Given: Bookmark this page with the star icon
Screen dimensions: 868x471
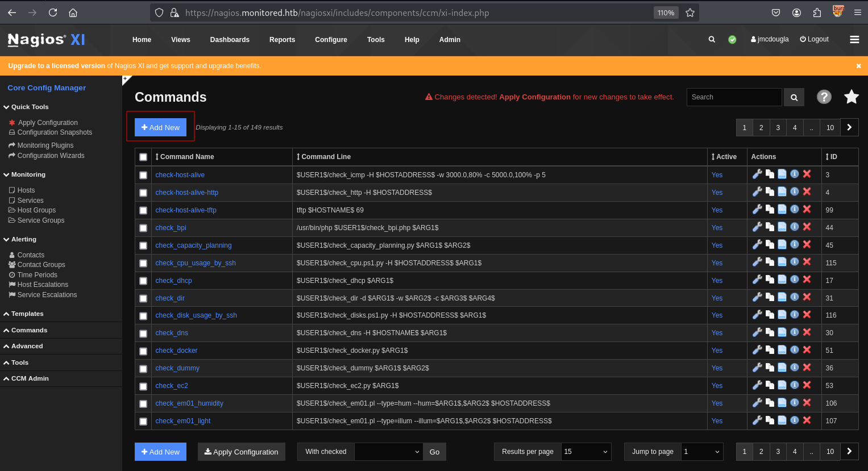Looking at the screenshot, I should pos(690,12).
